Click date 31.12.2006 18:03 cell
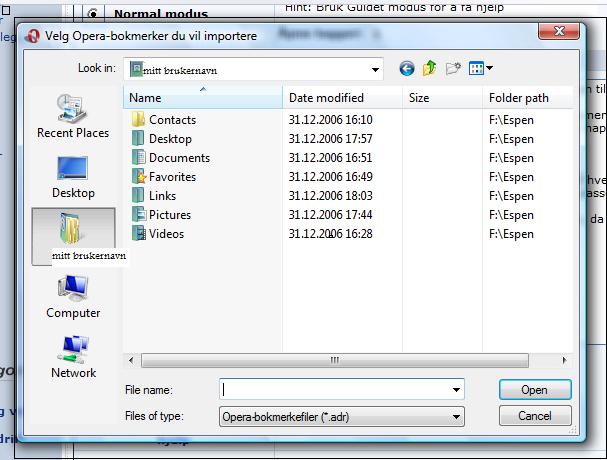This screenshot has height=460, width=607. pyautogui.click(x=330, y=196)
